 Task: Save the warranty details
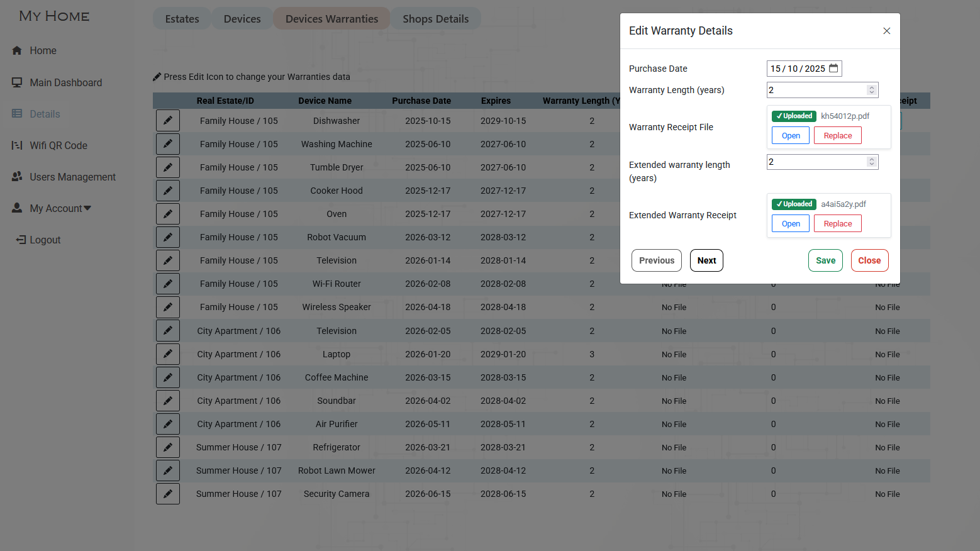[x=825, y=260]
